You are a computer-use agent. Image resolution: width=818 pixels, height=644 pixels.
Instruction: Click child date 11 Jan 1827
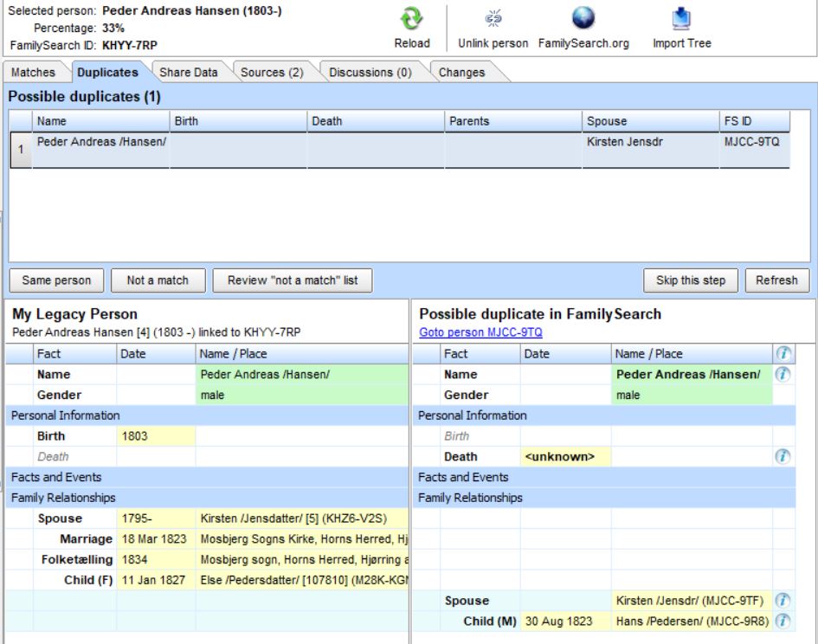156,580
